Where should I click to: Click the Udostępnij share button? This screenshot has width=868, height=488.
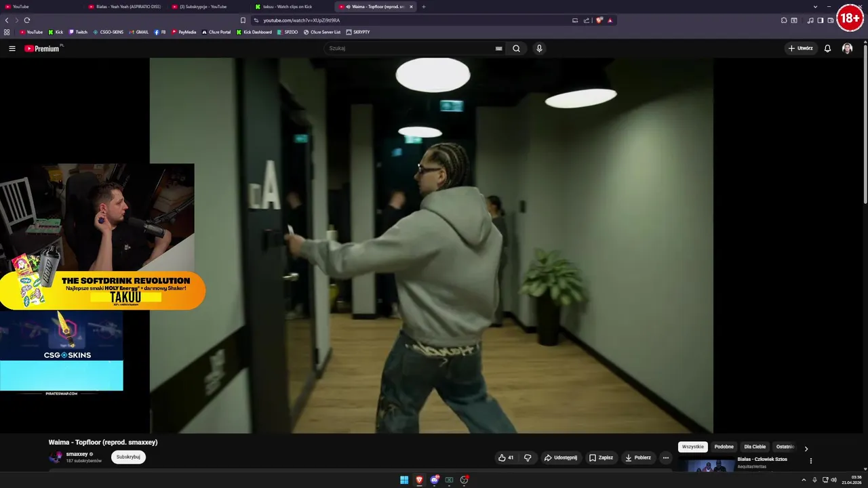(560, 457)
